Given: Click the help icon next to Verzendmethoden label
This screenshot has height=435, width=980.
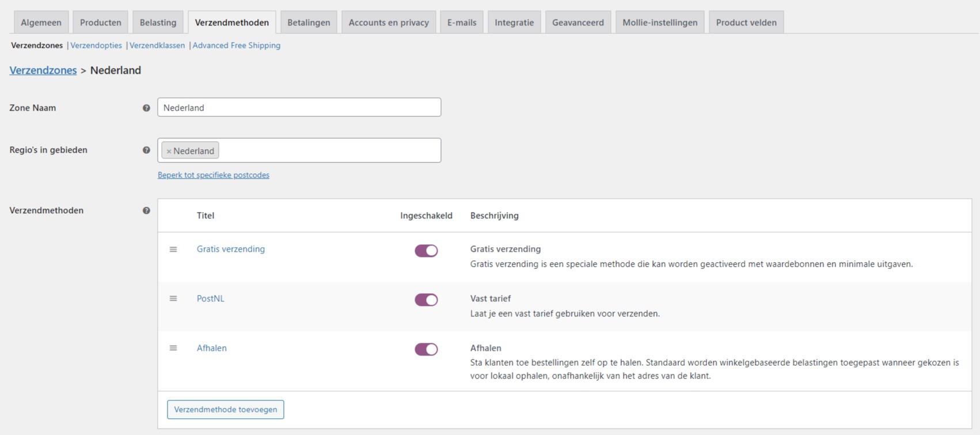Looking at the screenshot, I should coord(146,211).
